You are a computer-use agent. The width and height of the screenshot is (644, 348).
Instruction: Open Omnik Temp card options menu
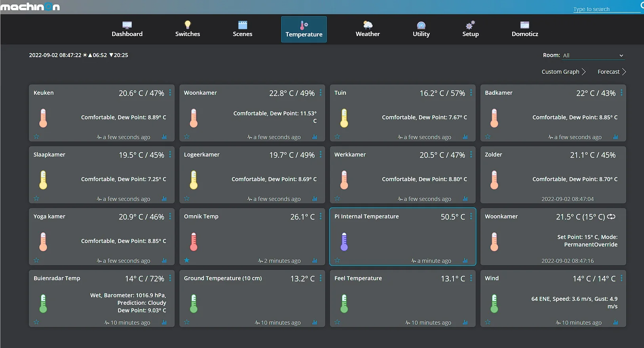(321, 216)
